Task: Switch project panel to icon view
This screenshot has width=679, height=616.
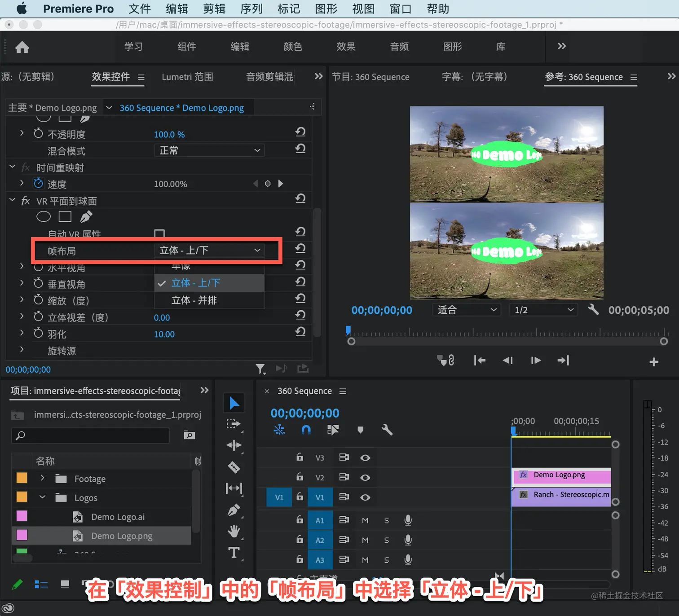Action: point(65,584)
